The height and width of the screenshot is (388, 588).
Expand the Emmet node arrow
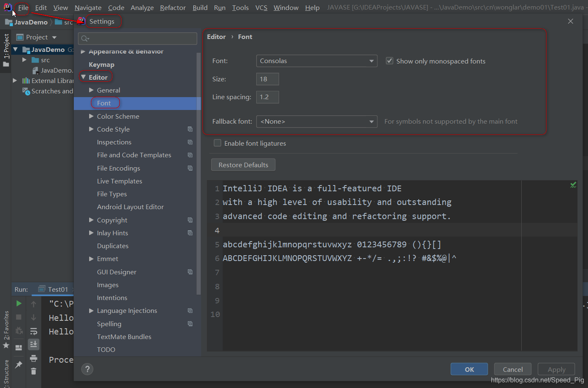91,259
